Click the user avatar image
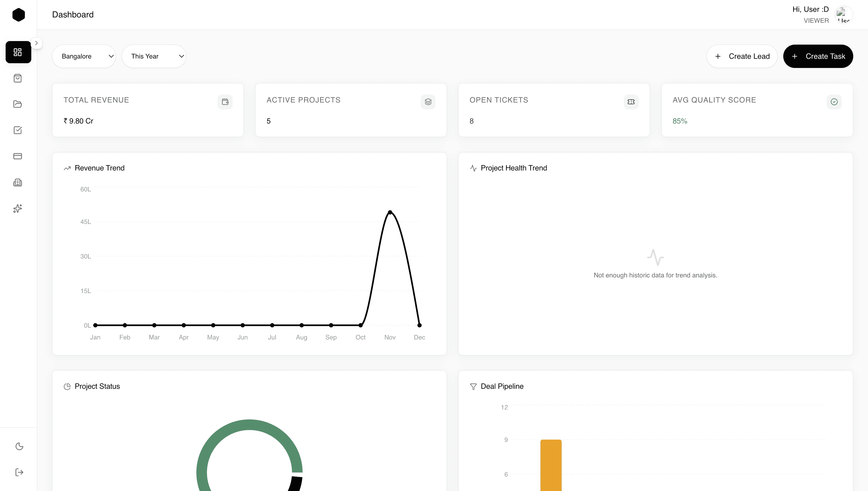 (x=843, y=15)
